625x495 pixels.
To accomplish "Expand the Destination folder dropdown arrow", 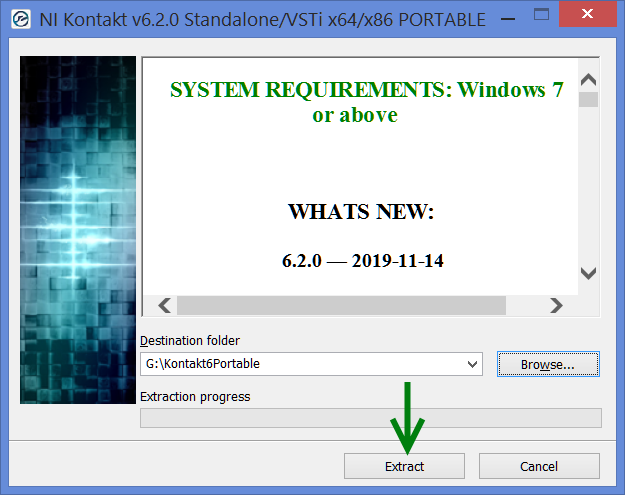I will (x=472, y=364).
